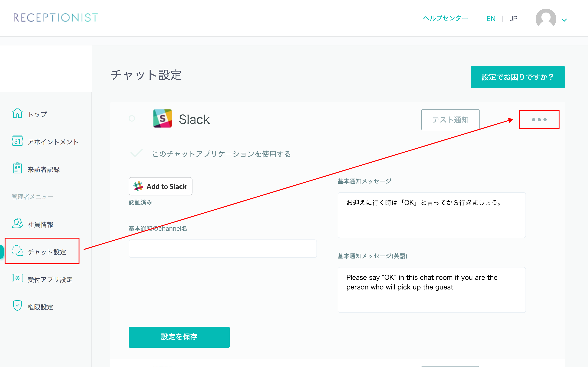Click the calendar icon for アポイントメント
Screen dimensions: 588x367
pyautogui.click(x=17, y=141)
